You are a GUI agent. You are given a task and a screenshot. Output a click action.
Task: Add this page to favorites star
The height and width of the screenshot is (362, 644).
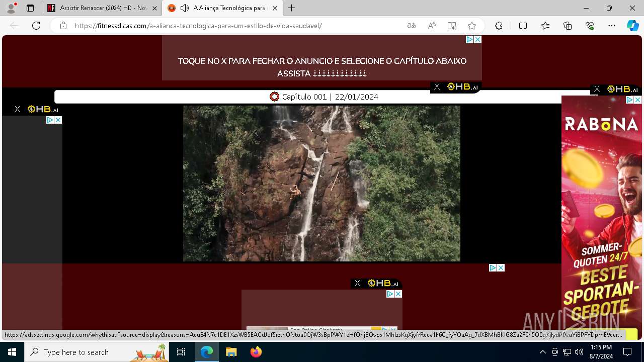tap(472, 26)
